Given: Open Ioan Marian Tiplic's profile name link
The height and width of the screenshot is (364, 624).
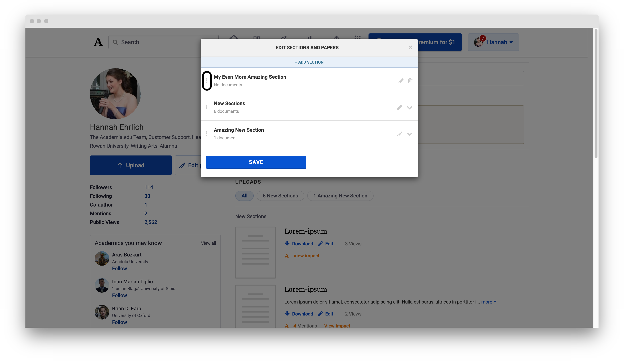Looking at the screenshot, I should (x=132, y=282).
